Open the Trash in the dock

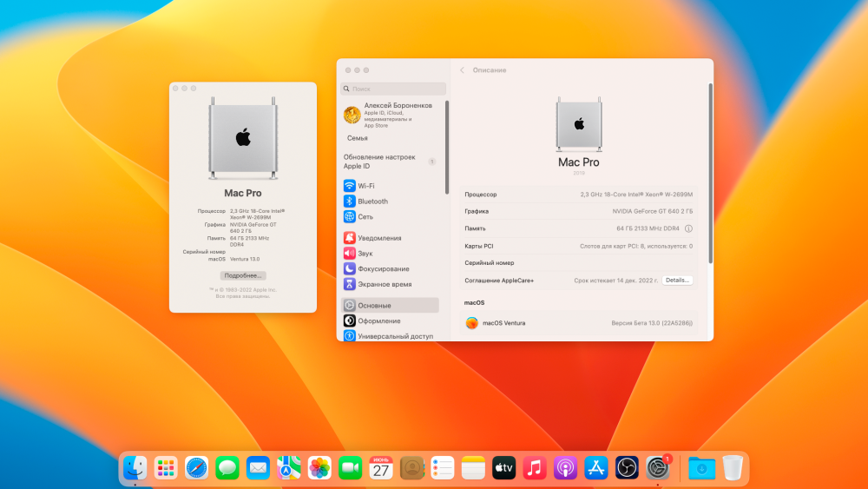[733, 468]
